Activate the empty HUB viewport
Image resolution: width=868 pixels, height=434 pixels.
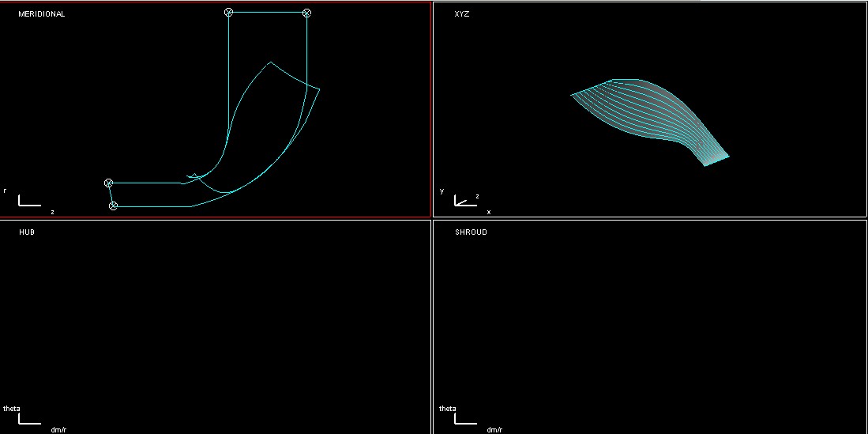click(x=215, y=324)
